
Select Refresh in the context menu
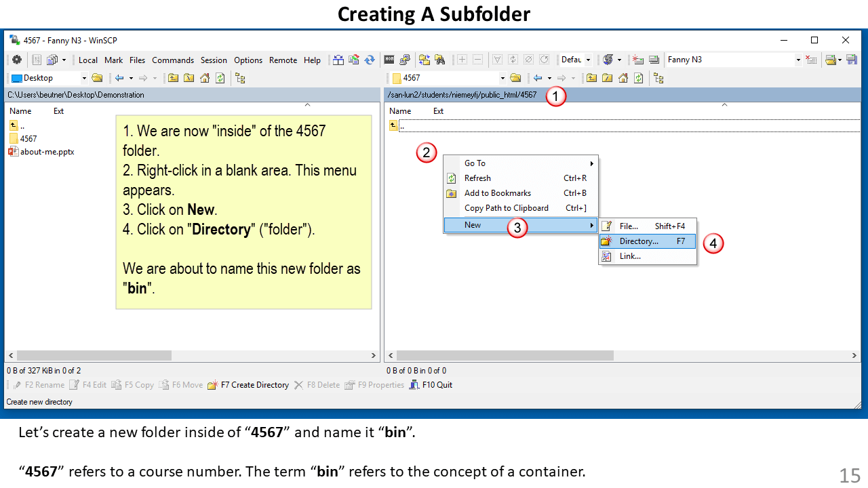520,178
